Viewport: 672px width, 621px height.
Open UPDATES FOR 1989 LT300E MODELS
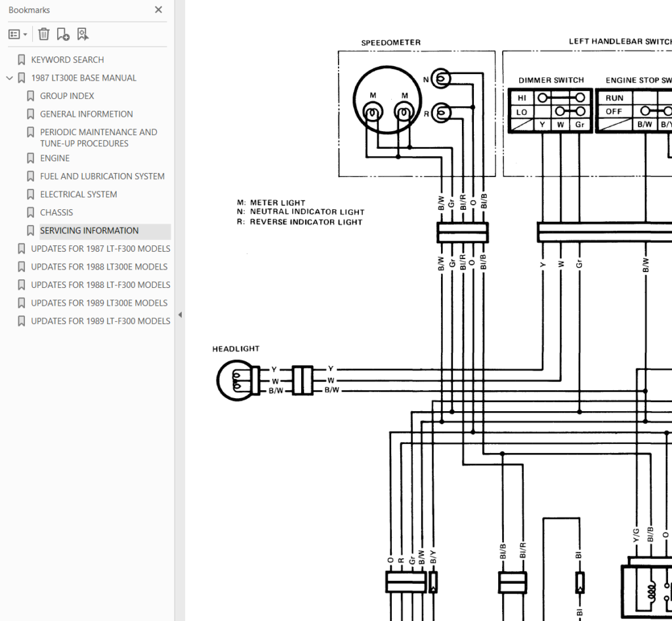(x=99, y=303)
